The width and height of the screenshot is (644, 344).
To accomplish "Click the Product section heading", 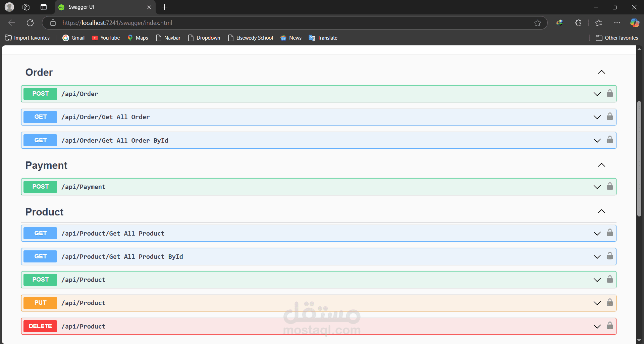I will point(44,212).
